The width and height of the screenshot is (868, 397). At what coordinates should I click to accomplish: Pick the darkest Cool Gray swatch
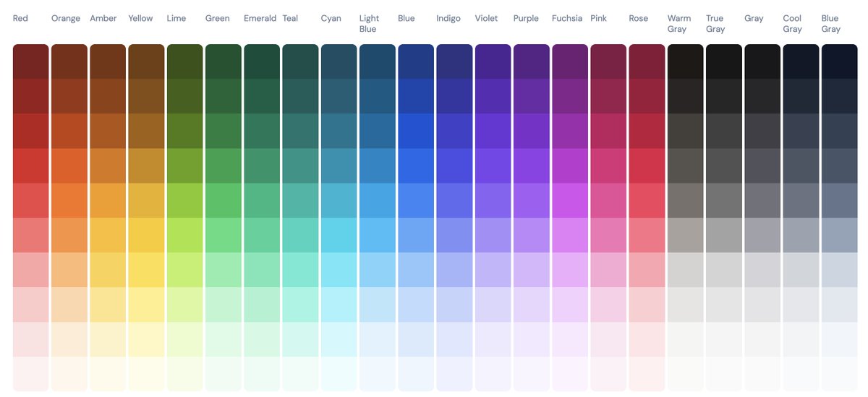801,61
